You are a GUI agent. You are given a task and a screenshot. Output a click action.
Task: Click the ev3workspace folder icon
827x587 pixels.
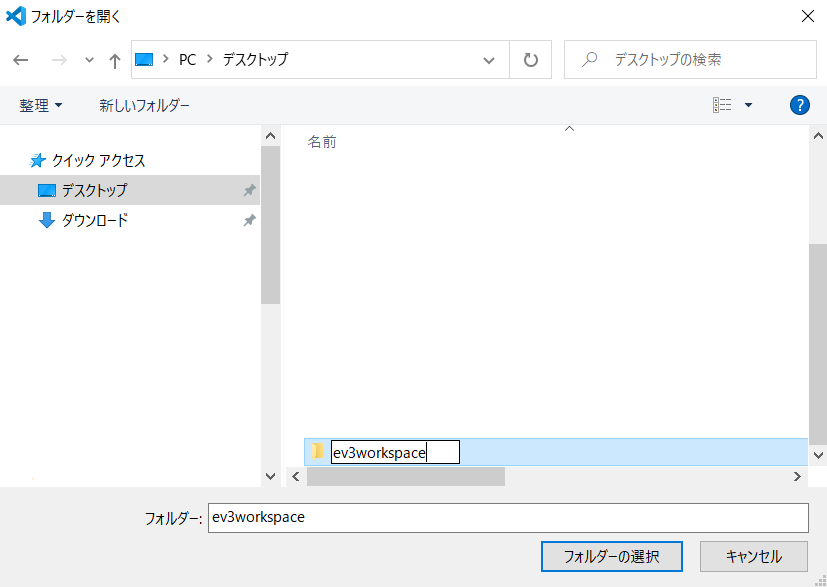(x=318, y=452)
